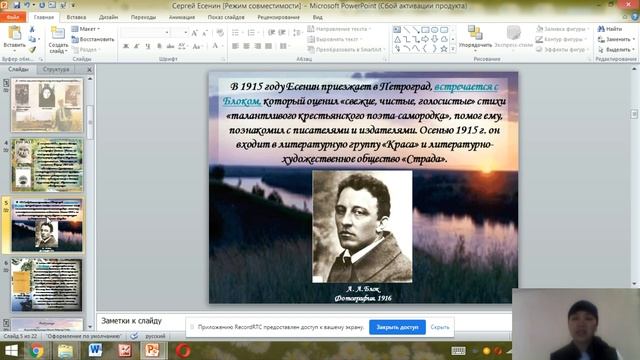Open the character spacing dropdown
This screenshot has height=360, width=640.
(x=183, y=46)
